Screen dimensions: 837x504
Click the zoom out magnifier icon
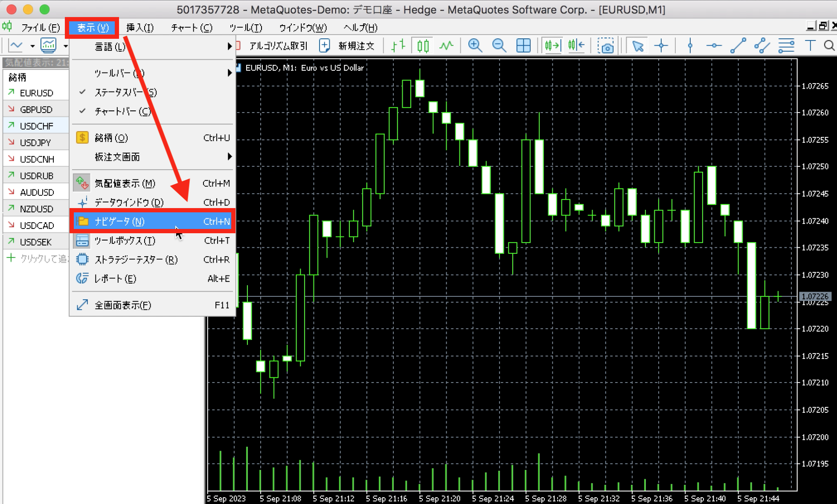tap(499, 45)
